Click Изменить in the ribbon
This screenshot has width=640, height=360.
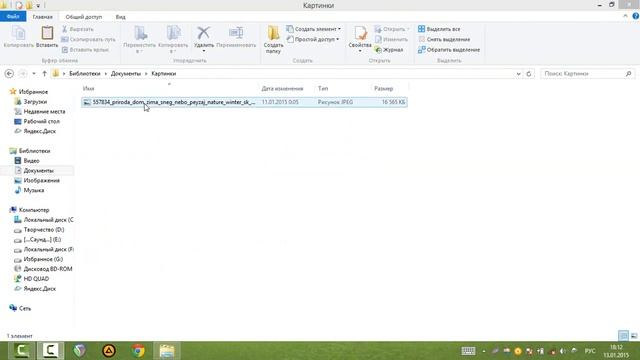click(x=391, y=39)
